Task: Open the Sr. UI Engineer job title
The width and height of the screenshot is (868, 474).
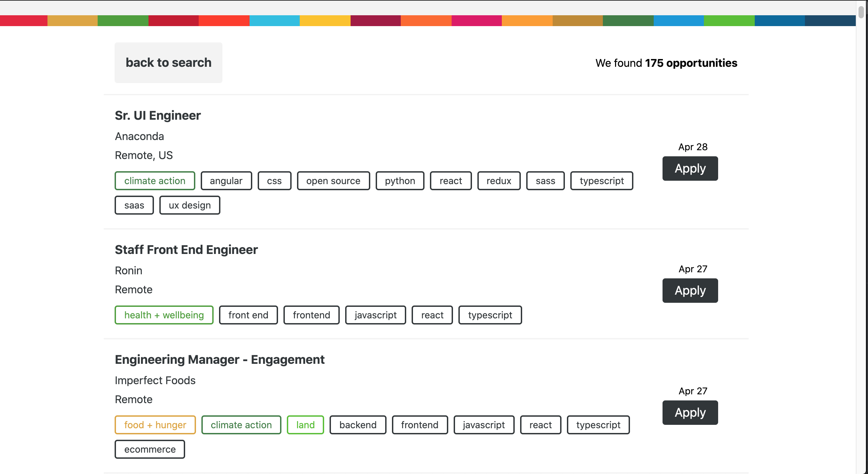Action: pyautogui.click(x=158, y=116)
